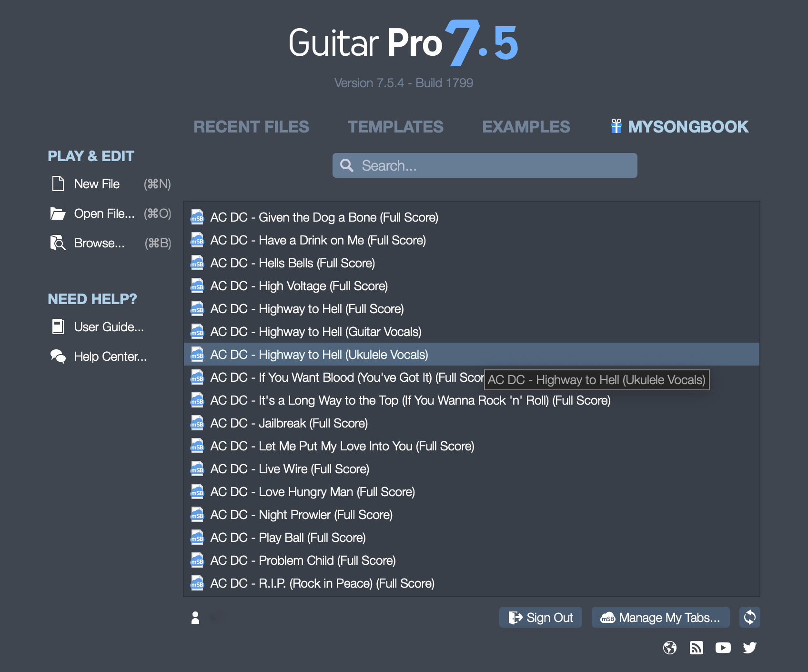The width and height of the screenshot is (808, 672).
Task: Select AC DC - Problem Child (Full Score) text
Action: click(x=303, y=560)
